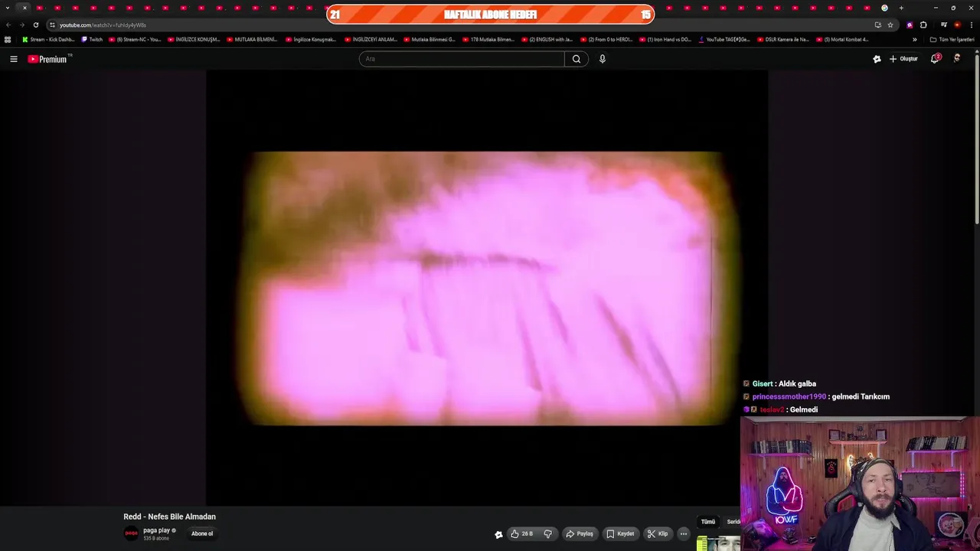Screen dimensions: 980x551
Task: Switch to the Google tab
Action: pyautogui.click(x=884, y=8)
